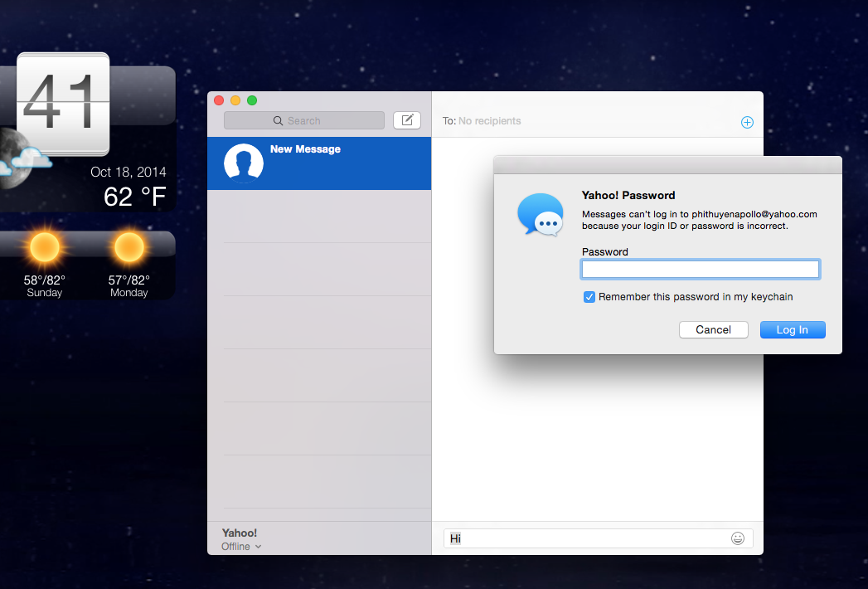Click the Yahoo! account label at bottom
Viewport: 868px width, 589px height.
pyautogui.click(x=239, y=533)
